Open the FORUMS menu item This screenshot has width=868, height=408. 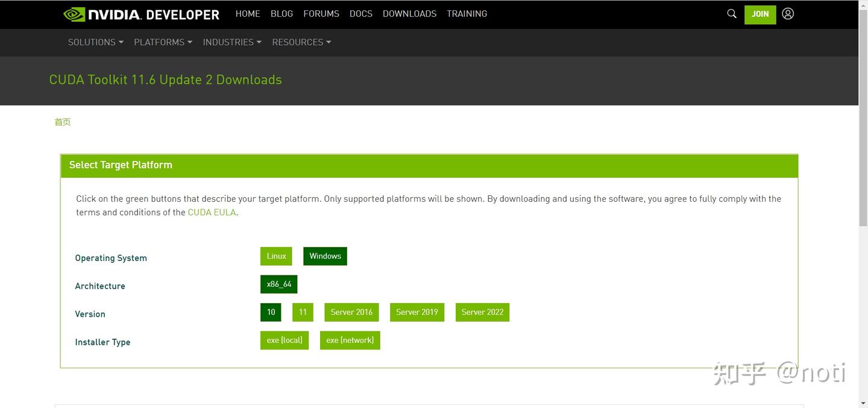point(321,13)
